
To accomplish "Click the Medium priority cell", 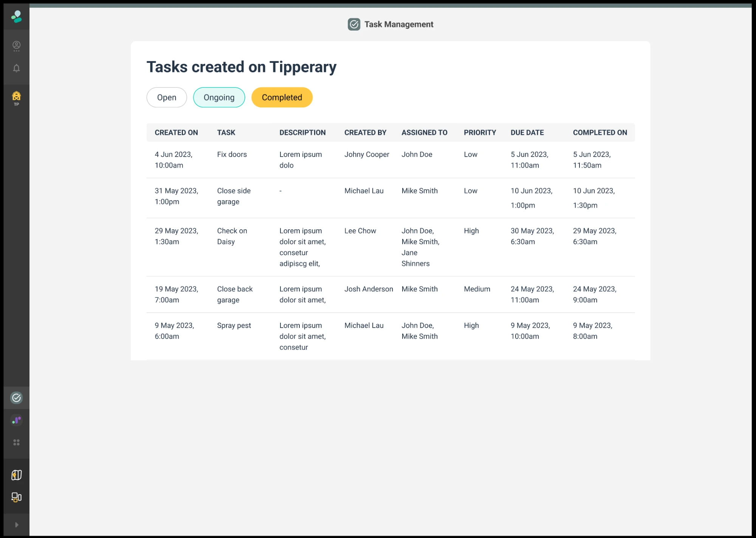I will coord(477,289).
